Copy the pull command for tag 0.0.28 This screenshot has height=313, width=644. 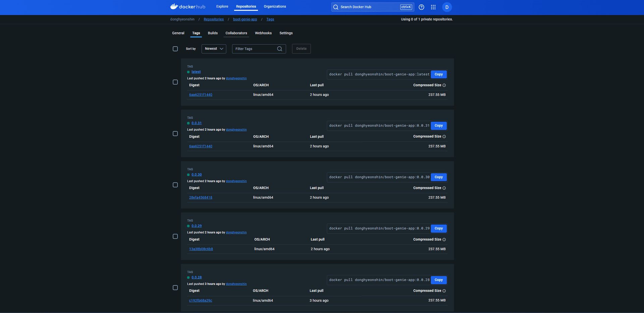439,280
